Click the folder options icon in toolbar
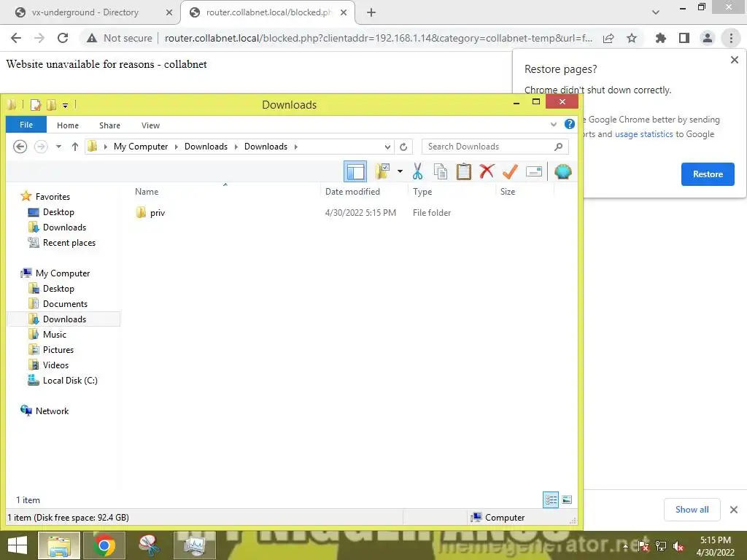 pos(382,171)
